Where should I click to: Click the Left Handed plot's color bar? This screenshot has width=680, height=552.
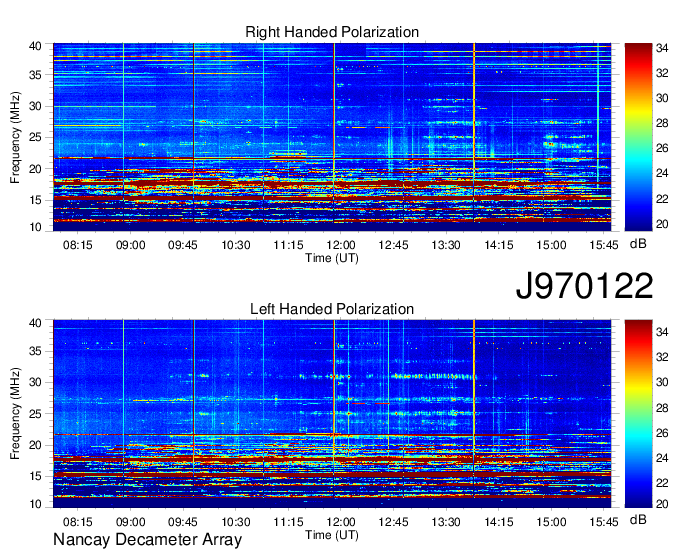[638, 414]
